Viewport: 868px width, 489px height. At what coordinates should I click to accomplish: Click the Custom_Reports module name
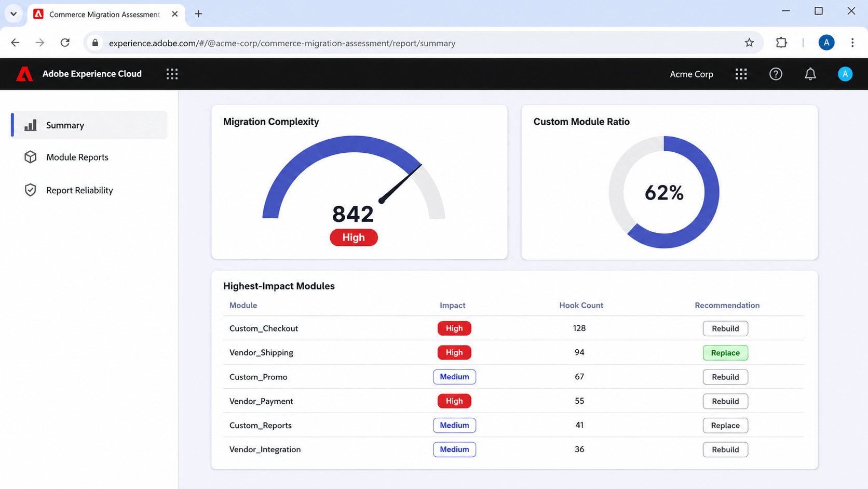click(261, 425)
